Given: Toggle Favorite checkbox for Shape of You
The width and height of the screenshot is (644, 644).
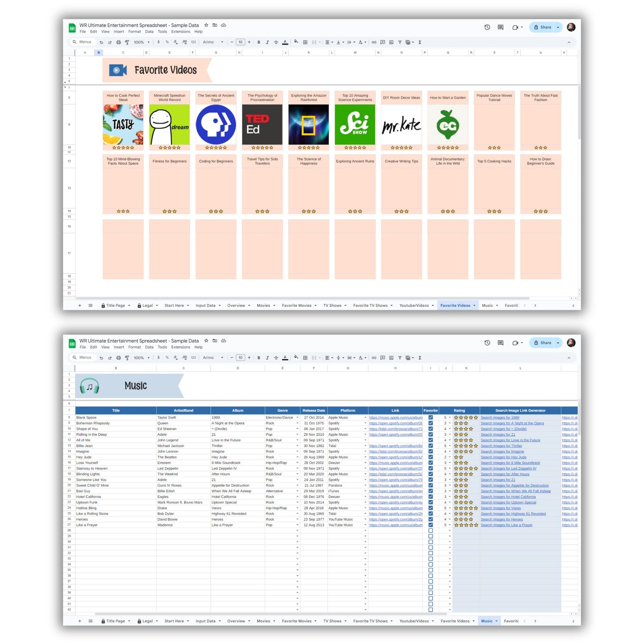Looking at the screenshot, I should pyautogui.click(x=431, y=429).
